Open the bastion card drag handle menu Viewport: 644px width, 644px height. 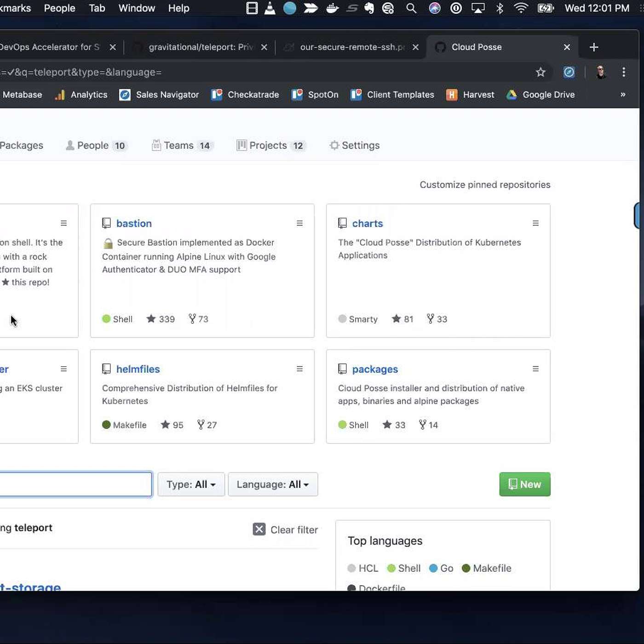click(299, 223)
